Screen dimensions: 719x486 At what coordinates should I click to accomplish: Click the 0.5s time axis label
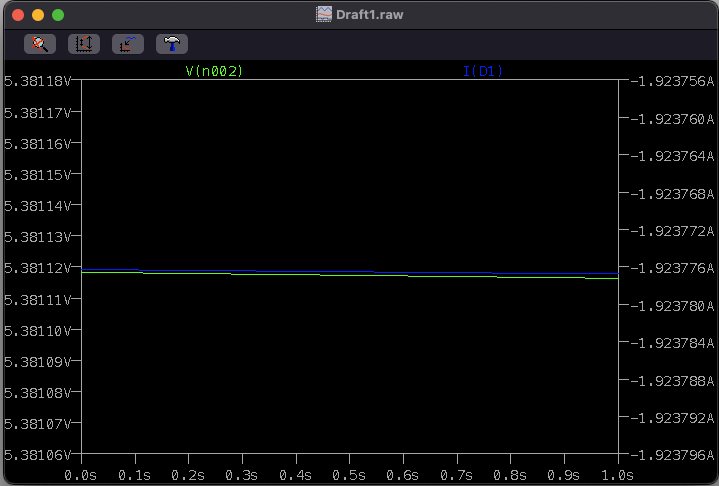click(x=349, y=475)
